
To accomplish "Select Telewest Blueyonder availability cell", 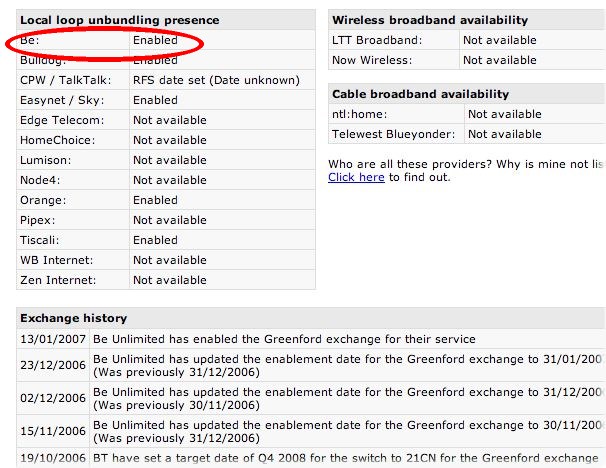I will [x=535, y=134].
